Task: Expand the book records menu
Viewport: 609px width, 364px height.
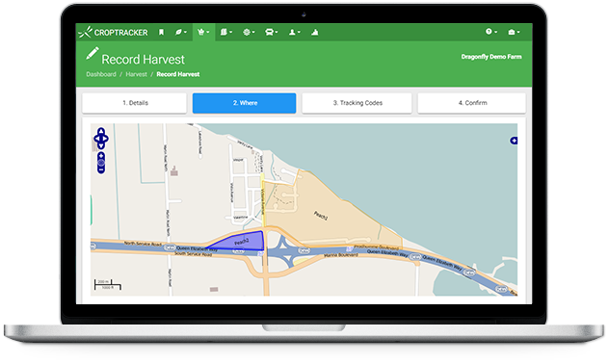Action: pos(226,32)
